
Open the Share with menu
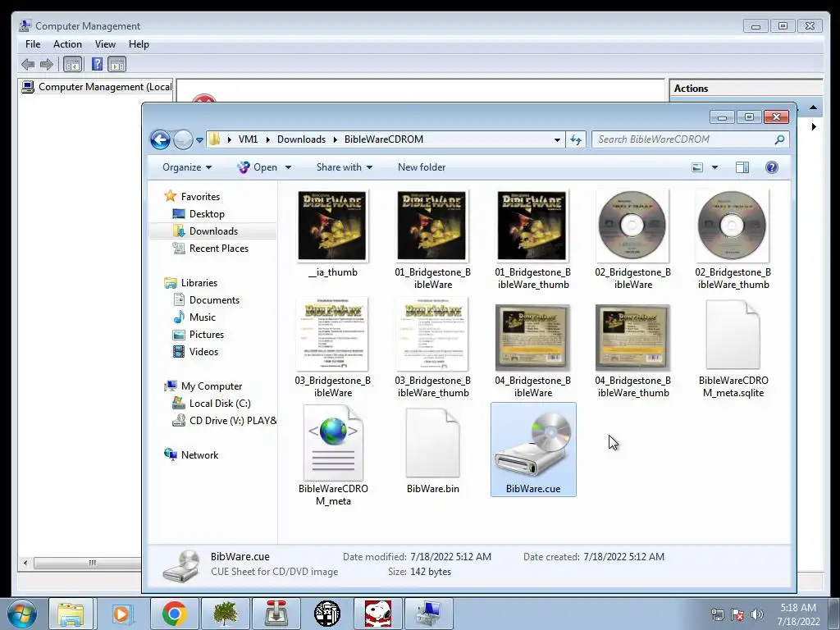344,167
